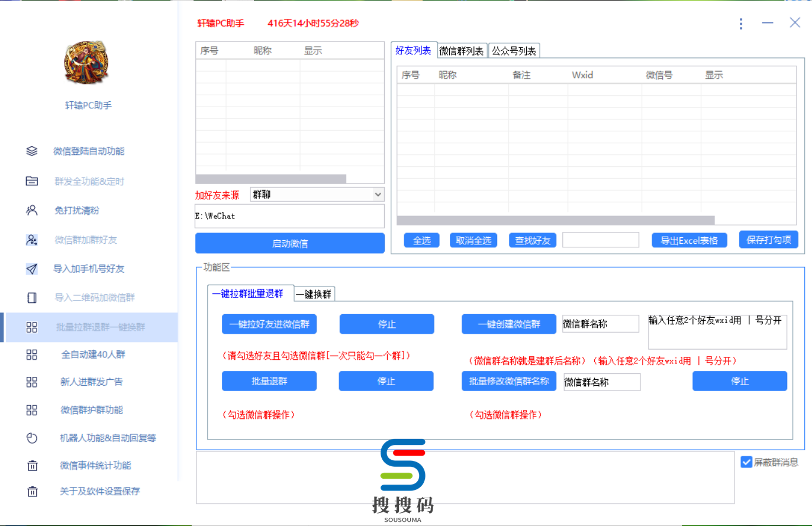Viewport: 812px width, 526px height.
Task: Focus the search field beside 查找好友
Action: pyautogui.click(x=601, y=240)
